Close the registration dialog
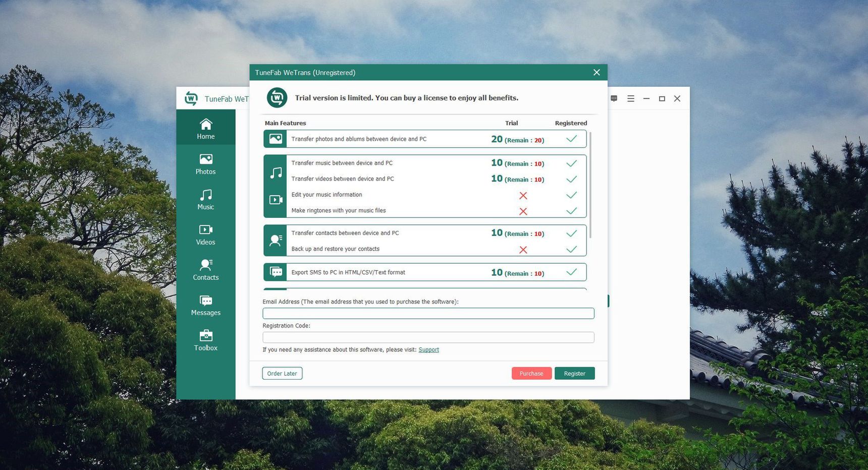The image size is (868, 470). [596, 72]
